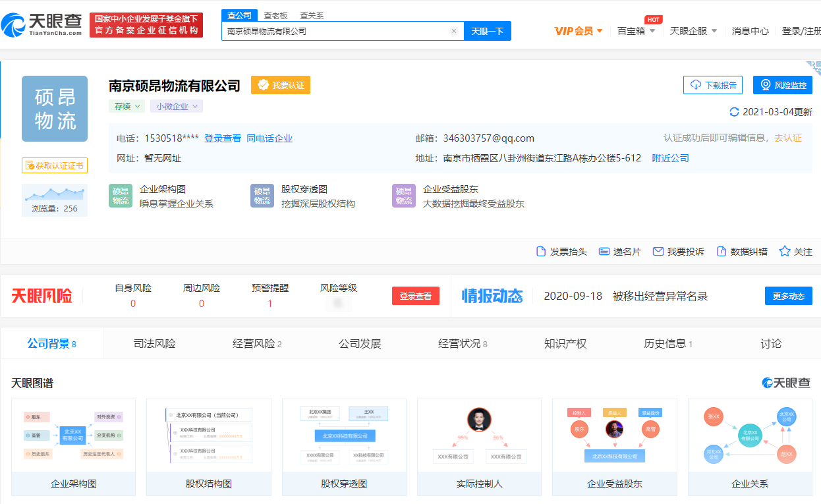Open 股权结构图 thumbnail card

[x=209, y=447]
